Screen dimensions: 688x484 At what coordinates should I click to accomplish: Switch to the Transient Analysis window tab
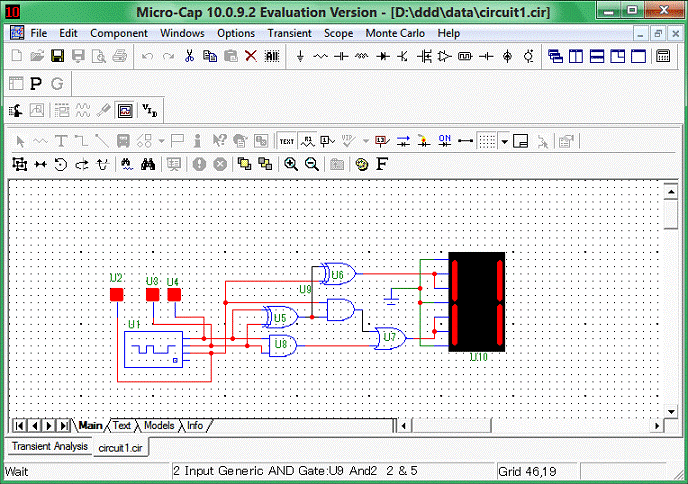(x=49, y=447)
